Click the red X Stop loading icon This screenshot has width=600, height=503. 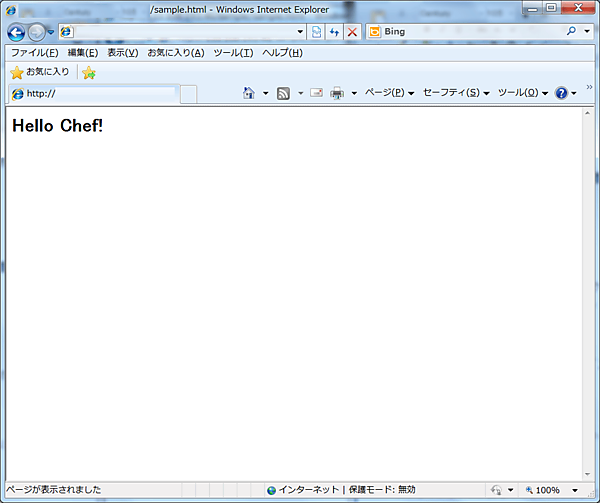352,32
